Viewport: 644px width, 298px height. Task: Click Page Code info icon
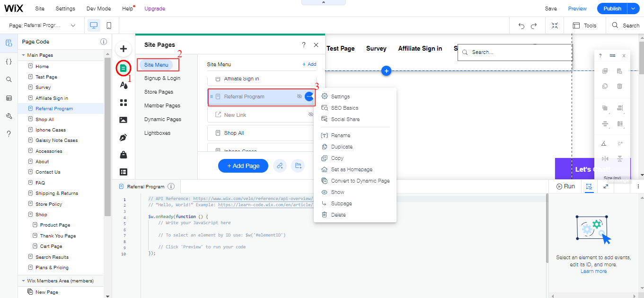click(104, 42)
